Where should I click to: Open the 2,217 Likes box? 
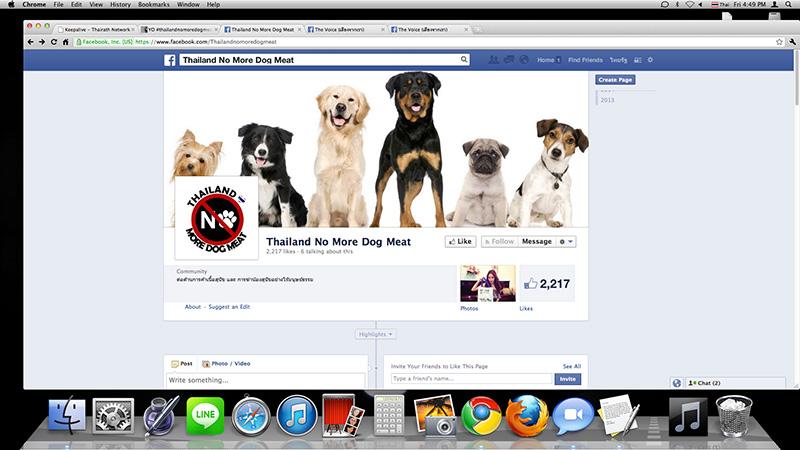click(547, 284)
